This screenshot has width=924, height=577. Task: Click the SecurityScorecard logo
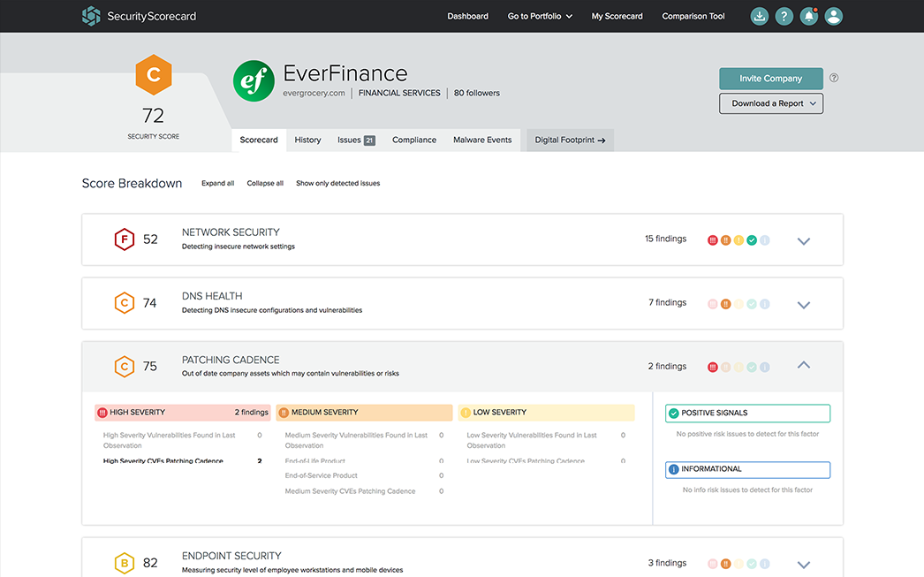139,16
